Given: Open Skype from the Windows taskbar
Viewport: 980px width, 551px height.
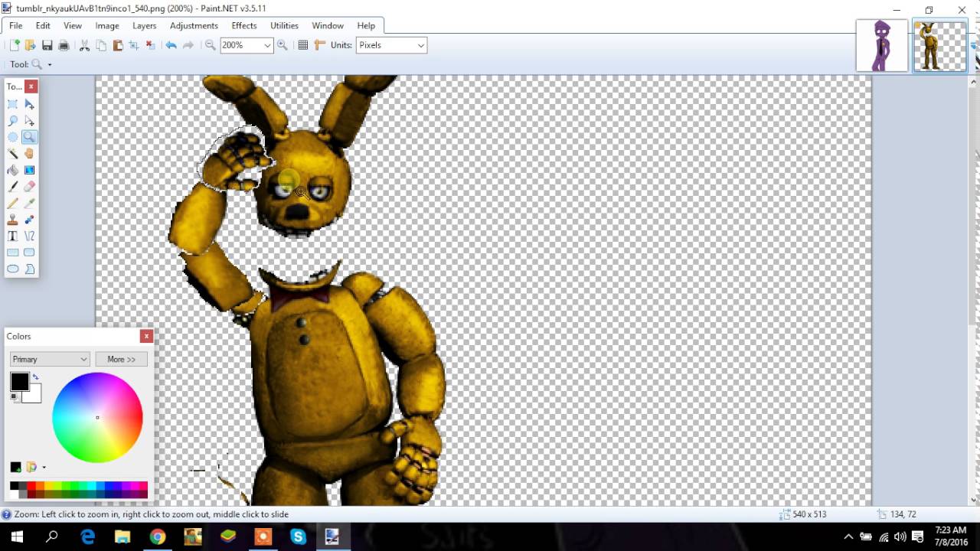Looking at the screenshot, I should coord(298,537).
